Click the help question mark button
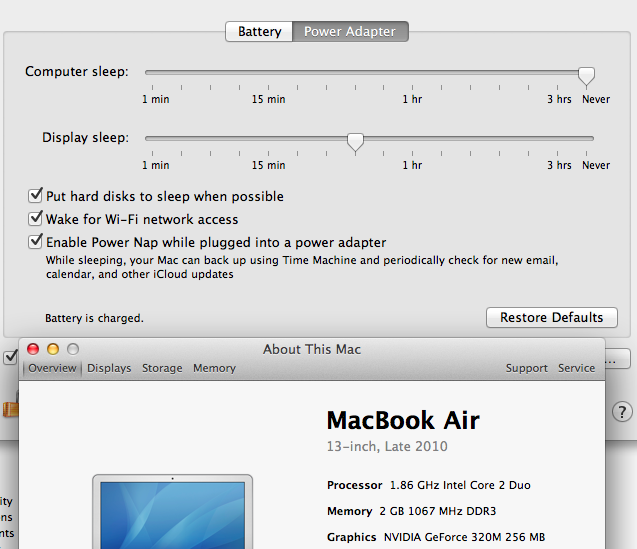 pyautogui.click(x=621, y=411)
